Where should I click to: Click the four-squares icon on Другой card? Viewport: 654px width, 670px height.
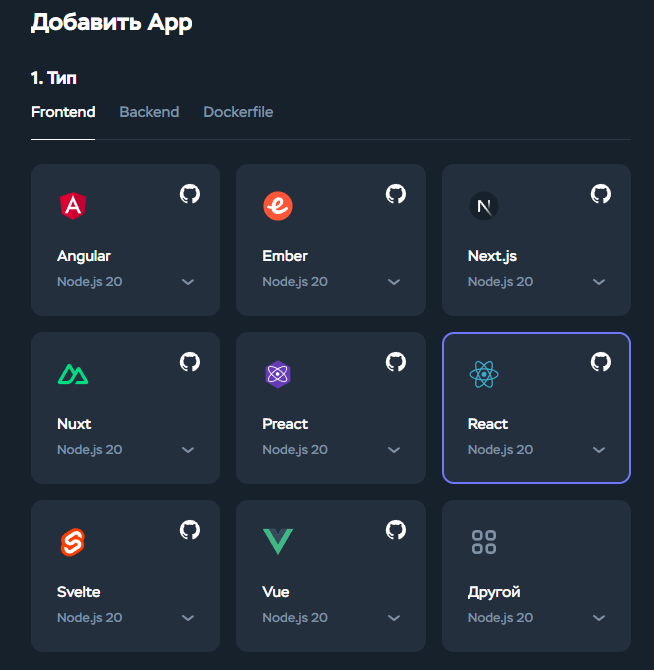coord(483,542)
